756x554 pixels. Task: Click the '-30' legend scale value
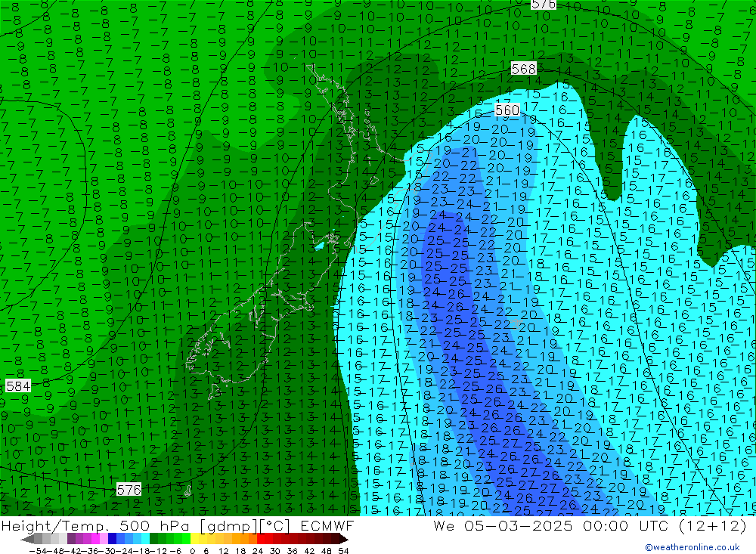coord(107,551)
